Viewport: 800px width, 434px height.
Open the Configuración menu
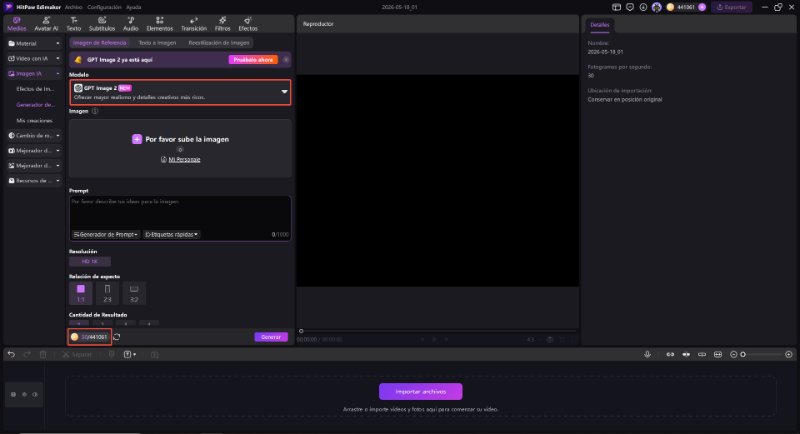pyautogui.click(x=104, y=7)
